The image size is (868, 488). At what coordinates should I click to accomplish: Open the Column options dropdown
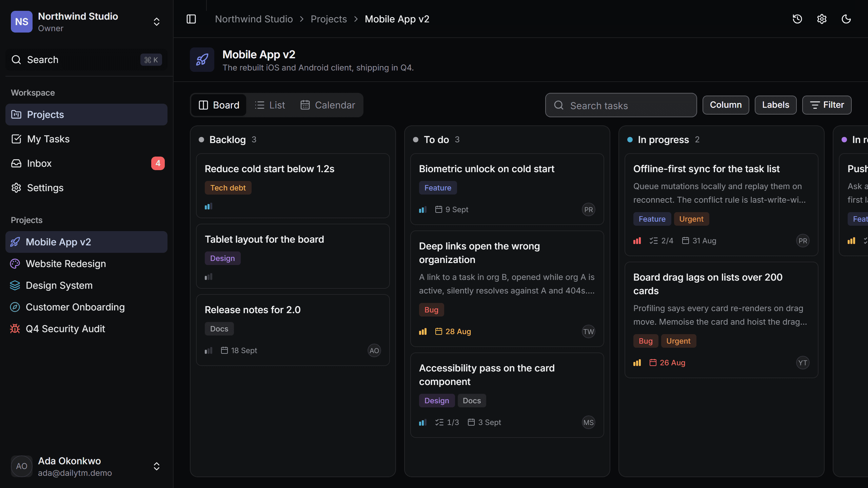coord(726,105)
